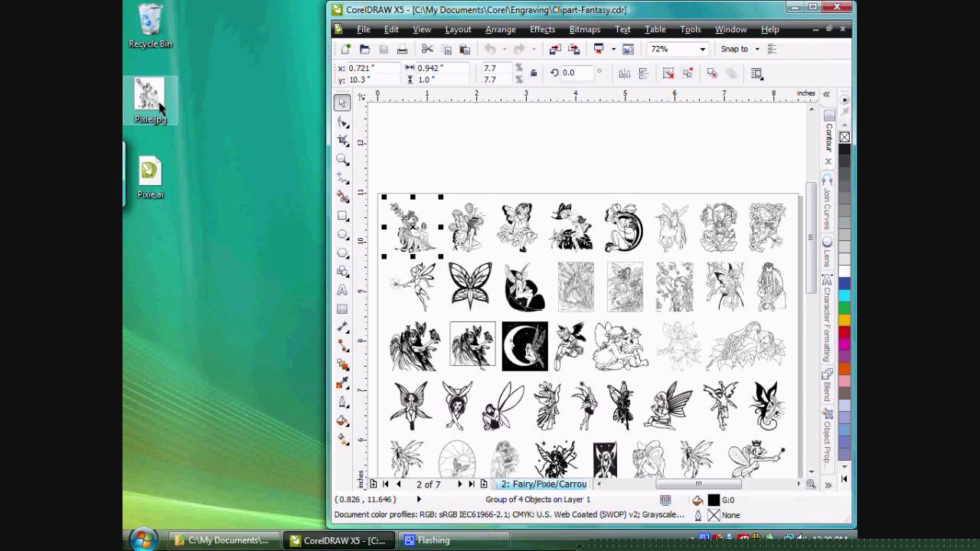Screen dimensions: 980x551
Task: Select the Pick tool in toolbox
Action: tap(342, 103)
